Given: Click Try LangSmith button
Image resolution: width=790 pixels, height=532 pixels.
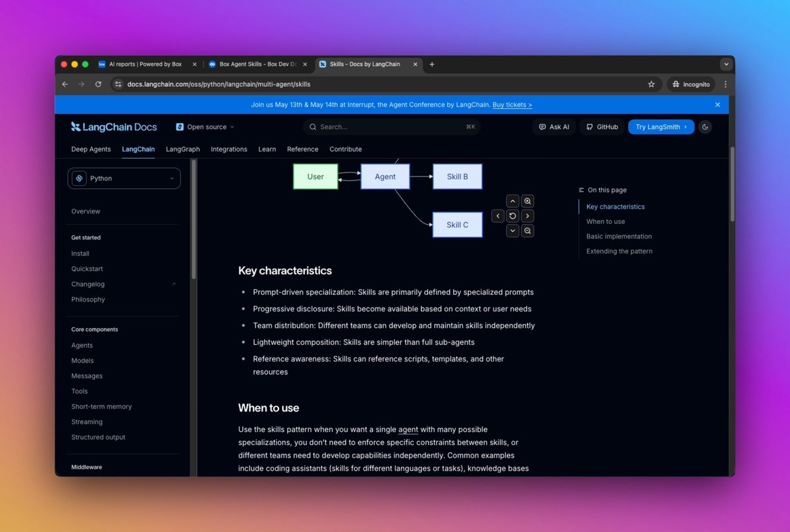Looking at the screenshot, I should pos(661,127).
